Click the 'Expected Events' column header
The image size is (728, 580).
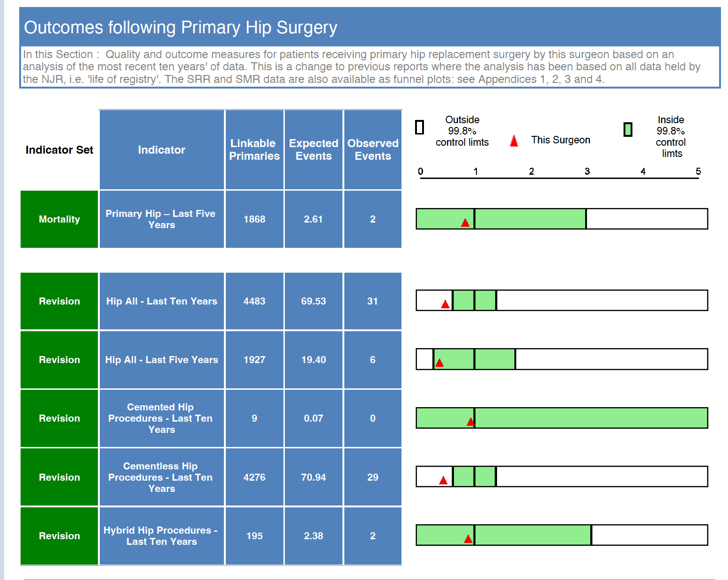pyautogui.click(x=313, y=150)
